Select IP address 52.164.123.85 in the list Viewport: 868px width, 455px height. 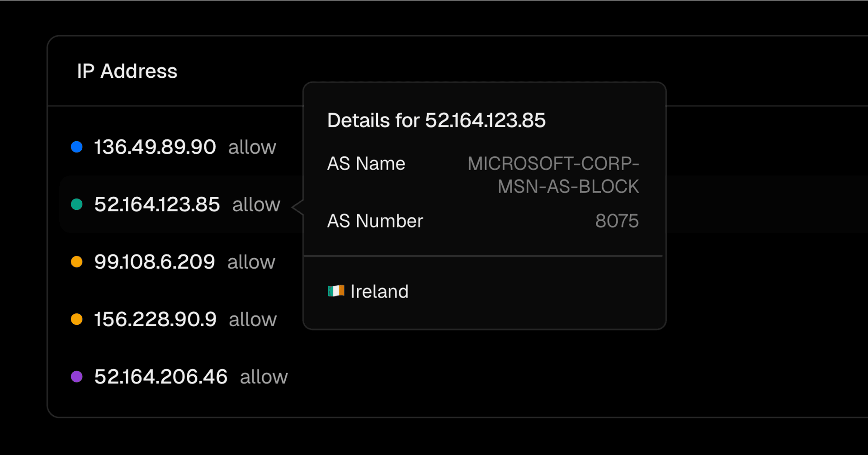coord(157,205)
